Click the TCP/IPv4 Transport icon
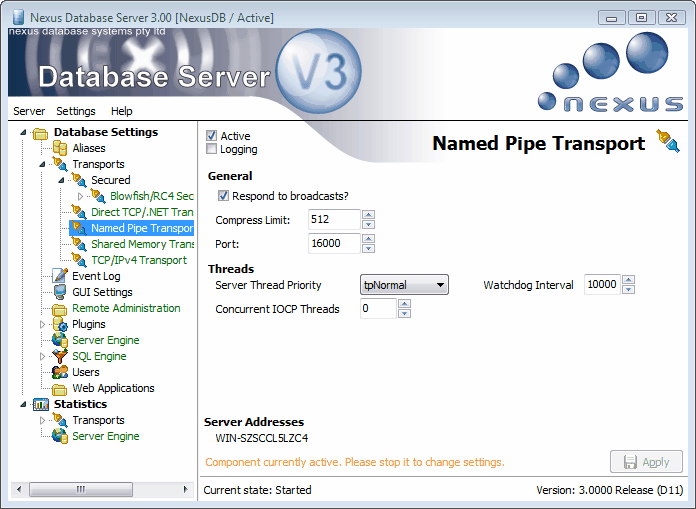 pyautogui.click(x=79, y=260)
